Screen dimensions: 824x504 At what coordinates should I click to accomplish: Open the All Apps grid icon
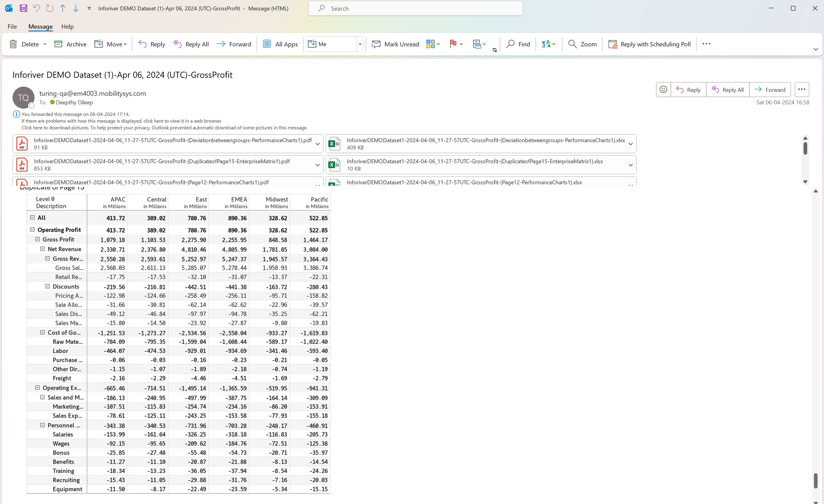267,44
